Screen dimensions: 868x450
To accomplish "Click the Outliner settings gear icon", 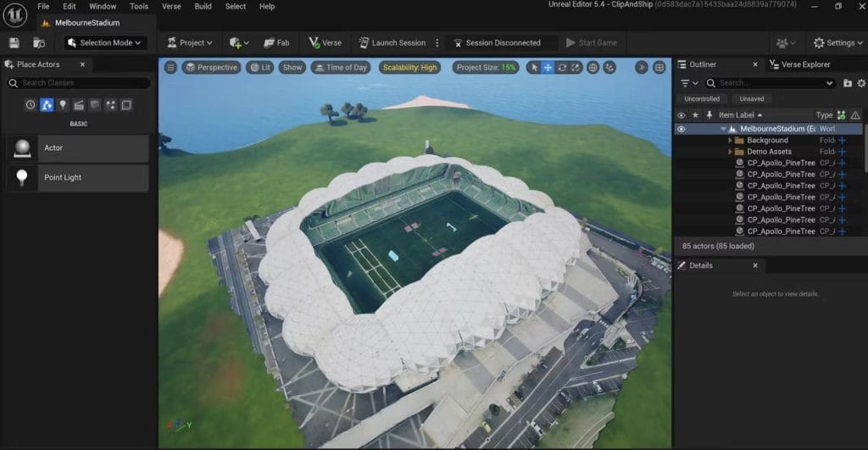I will click(x=861, y=83).
